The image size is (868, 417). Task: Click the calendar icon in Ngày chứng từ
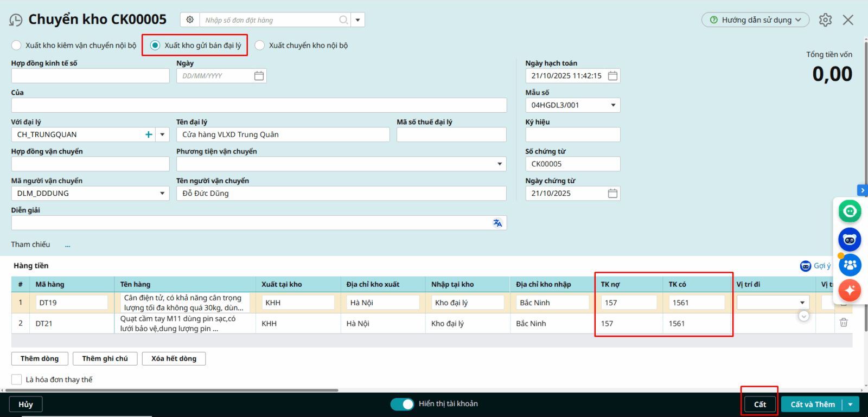tap(612, 194)
